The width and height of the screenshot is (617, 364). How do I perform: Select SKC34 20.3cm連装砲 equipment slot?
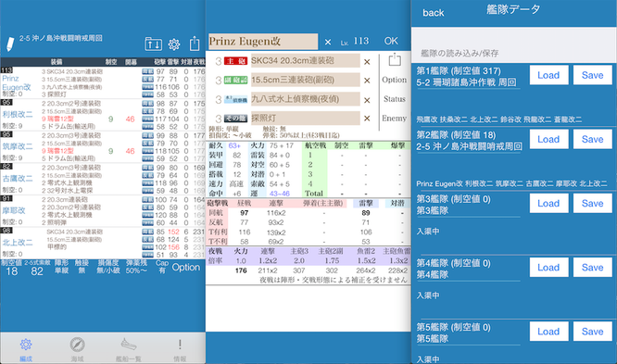pyautogui.click(x=306, y=60)
